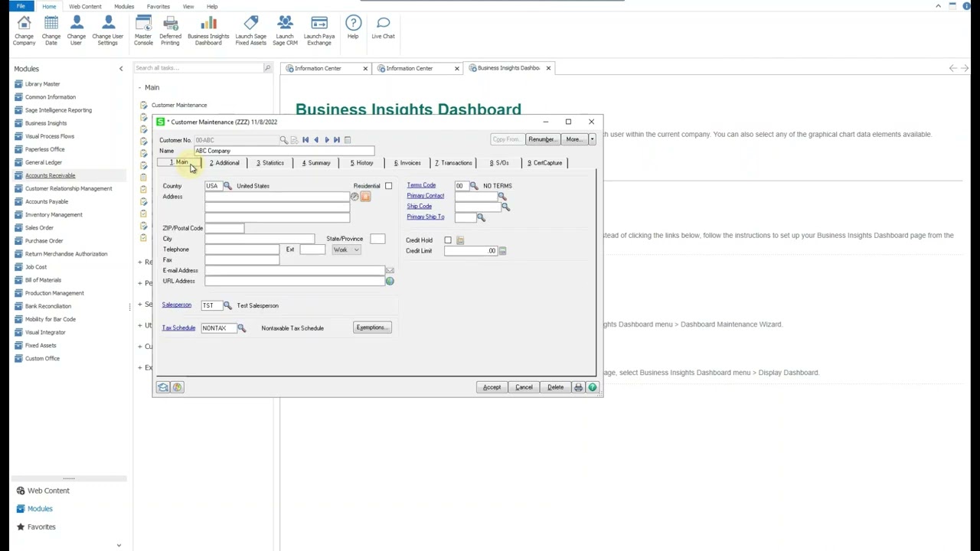980x551 pixels.
Task: Click the e-mail envelope icon
Action: [390, 271]
